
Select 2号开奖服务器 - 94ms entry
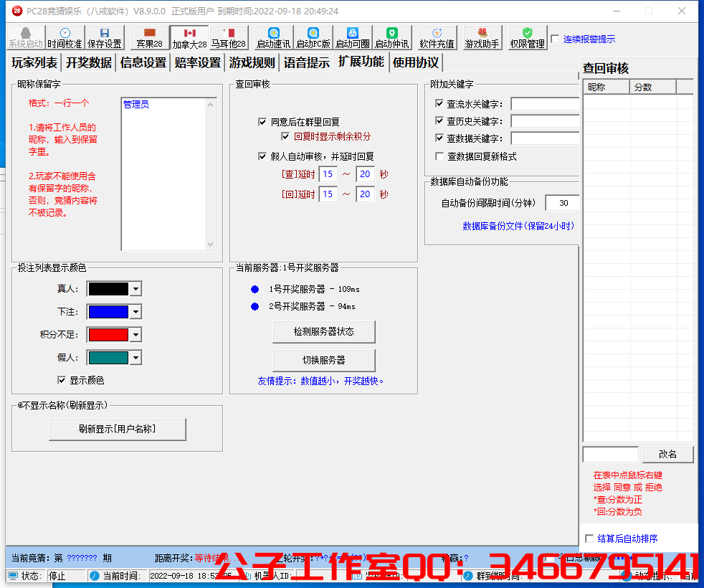(x=312, y=306)
